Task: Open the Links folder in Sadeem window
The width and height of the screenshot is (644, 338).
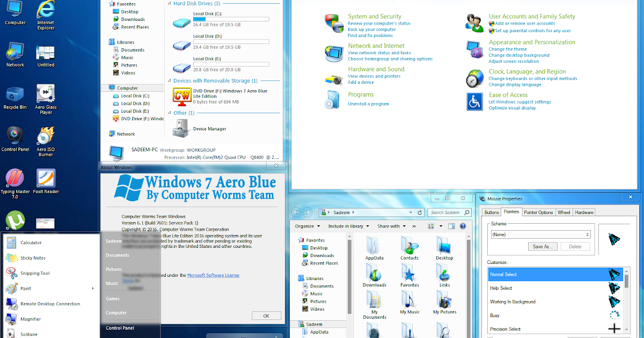Action: [x=444, y=275]
